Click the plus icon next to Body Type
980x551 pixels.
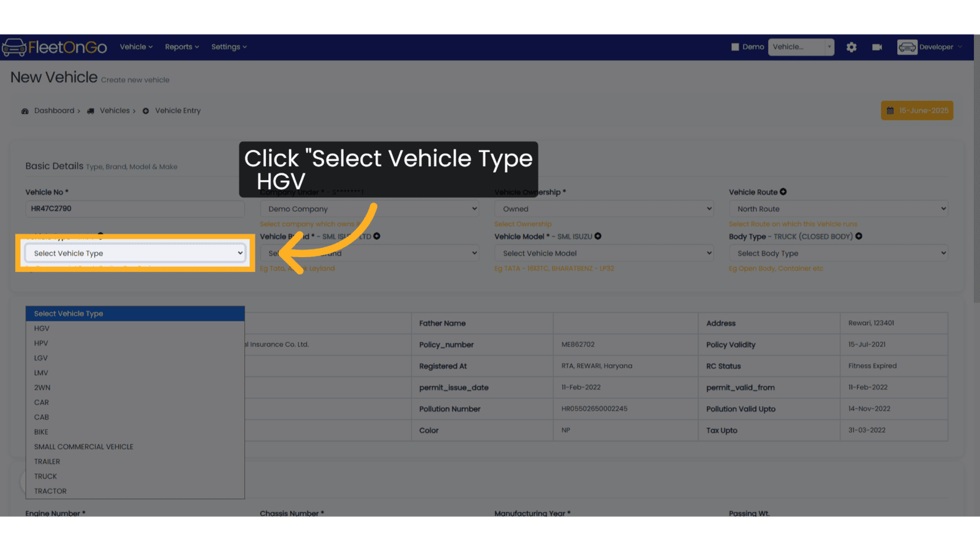coord(859,236)
